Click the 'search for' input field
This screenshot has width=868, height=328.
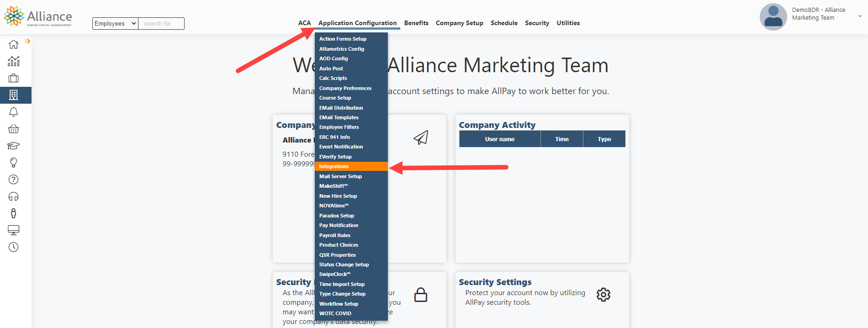(161, 23)
